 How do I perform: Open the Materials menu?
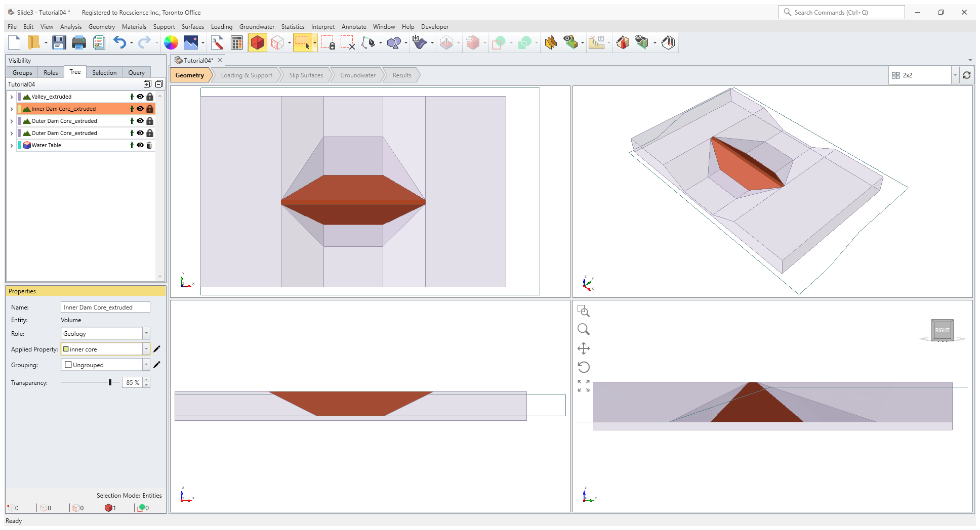pos(134,27)
